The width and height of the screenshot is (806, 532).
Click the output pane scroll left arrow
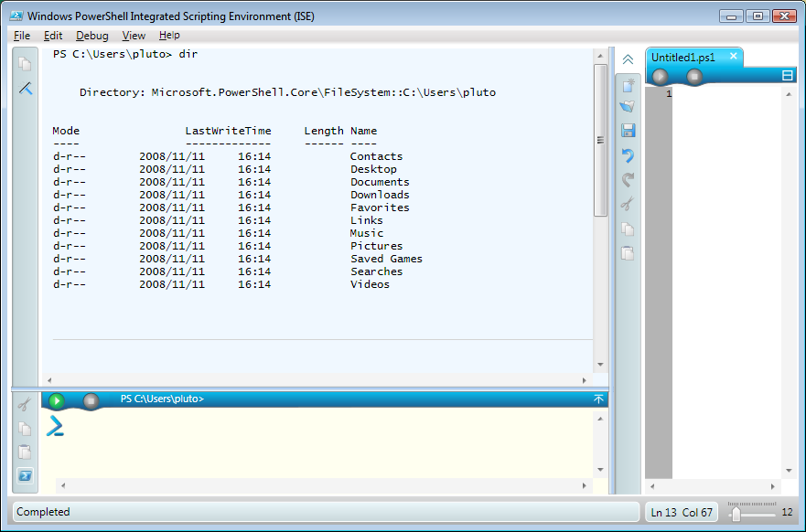coord(49,380)
